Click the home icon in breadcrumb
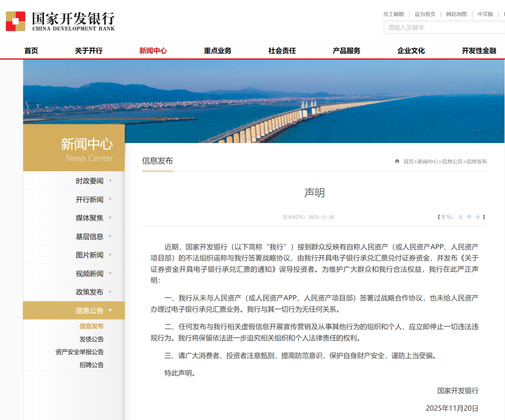This screenshot has height=420, width=505. 397,161
